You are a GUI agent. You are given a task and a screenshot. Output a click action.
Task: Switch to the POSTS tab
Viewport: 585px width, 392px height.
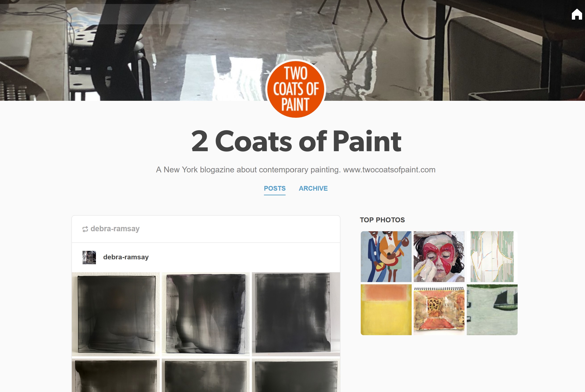coord(275,188)
